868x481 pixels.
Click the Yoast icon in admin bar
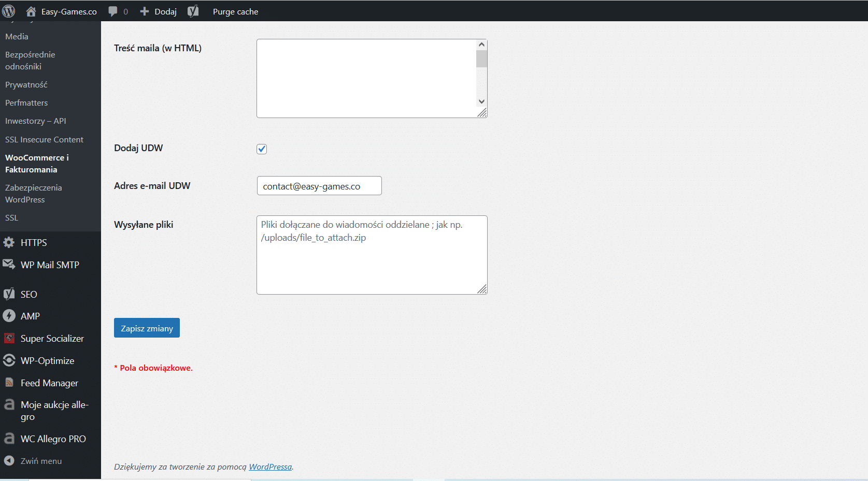(193, 11)
